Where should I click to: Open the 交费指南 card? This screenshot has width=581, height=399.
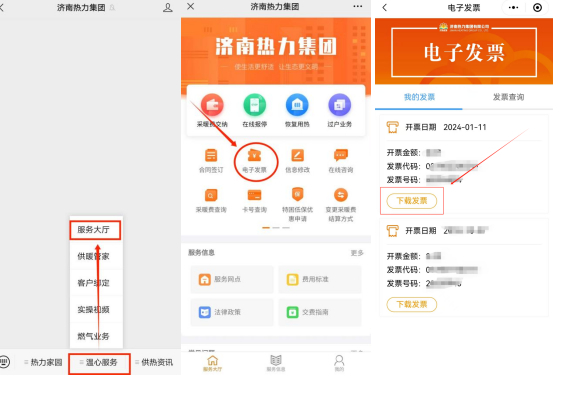pyautogui.click(x=320, y=312)
